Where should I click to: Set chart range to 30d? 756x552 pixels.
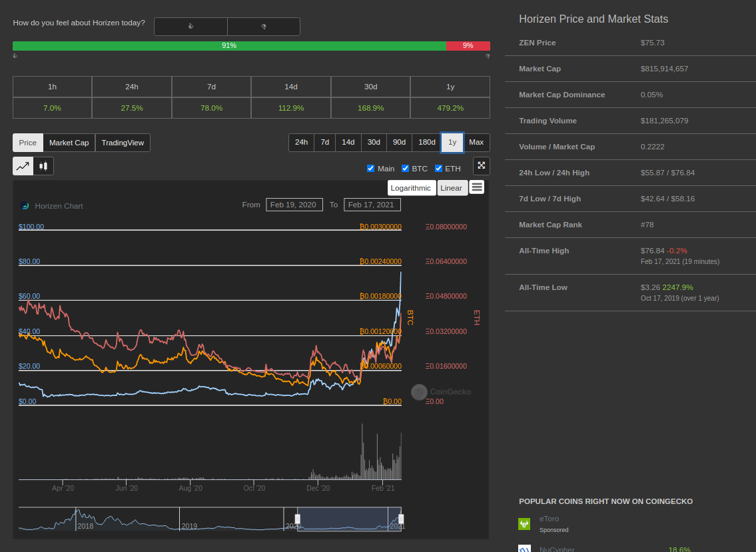click(x=374, y=143)
